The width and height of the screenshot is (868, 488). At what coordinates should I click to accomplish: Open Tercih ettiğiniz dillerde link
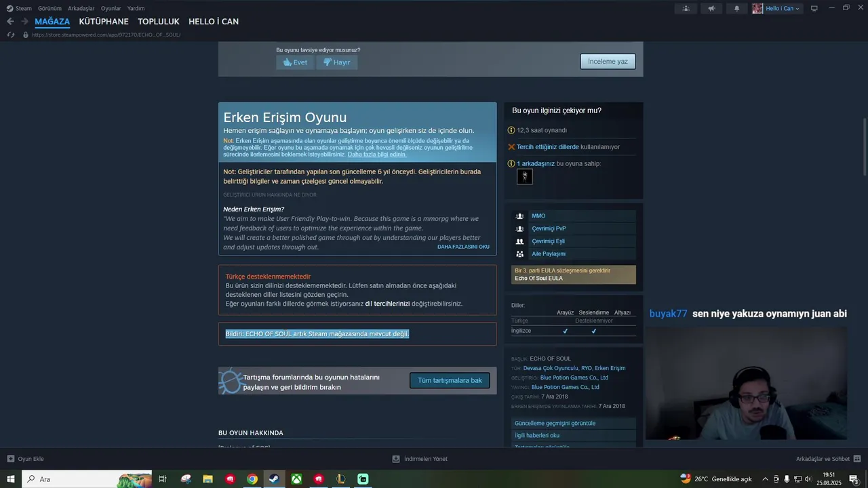[548, 147]
